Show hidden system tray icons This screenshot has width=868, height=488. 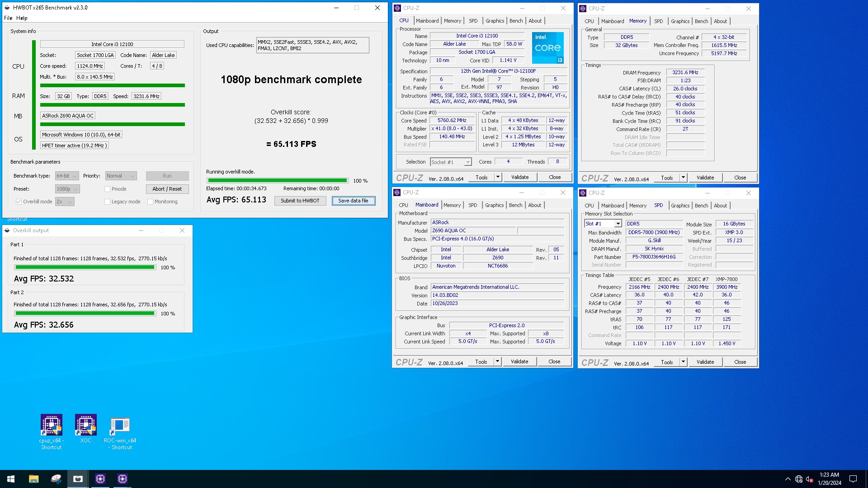pyautogui.click(x=788, y=479)
